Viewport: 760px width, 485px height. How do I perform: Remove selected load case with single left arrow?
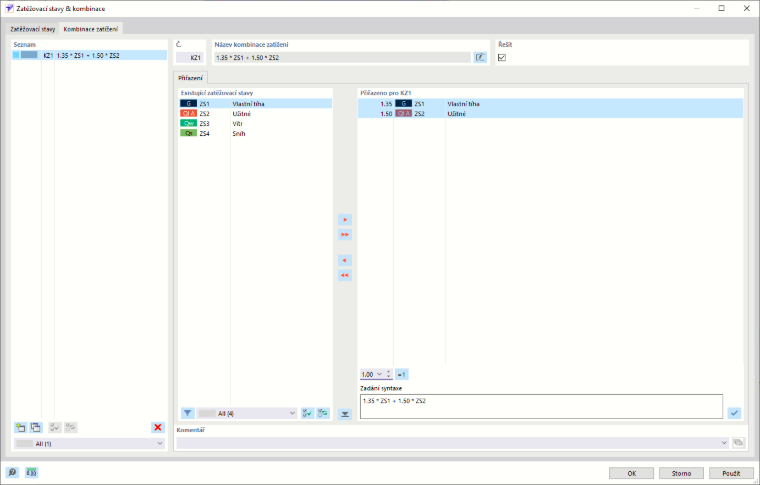click(x=345, y=261)
